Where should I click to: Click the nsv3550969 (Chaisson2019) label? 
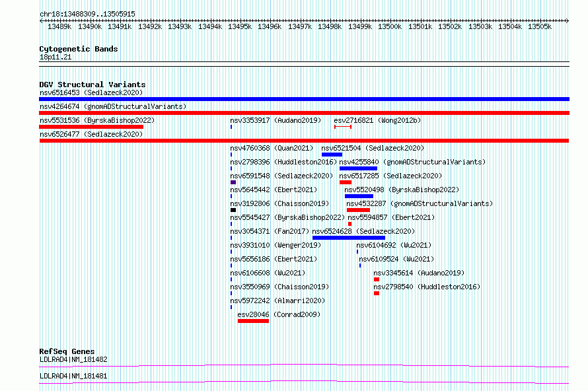(x=279, y=287)
